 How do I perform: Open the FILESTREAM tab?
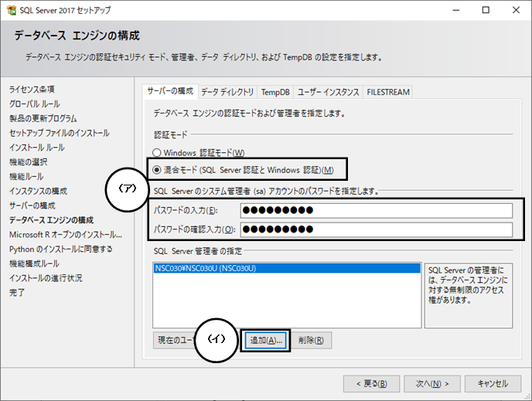(388, 92)
